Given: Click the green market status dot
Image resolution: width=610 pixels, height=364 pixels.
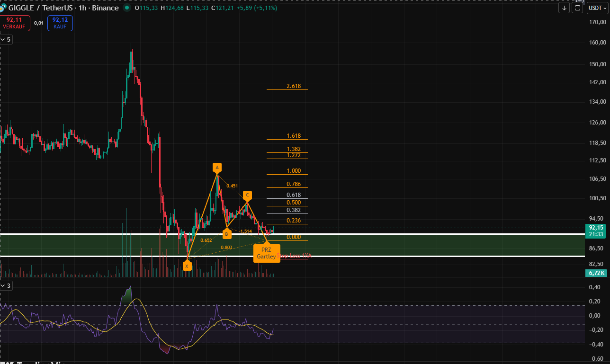Looking at the screenshot, I should click(126, 8).
